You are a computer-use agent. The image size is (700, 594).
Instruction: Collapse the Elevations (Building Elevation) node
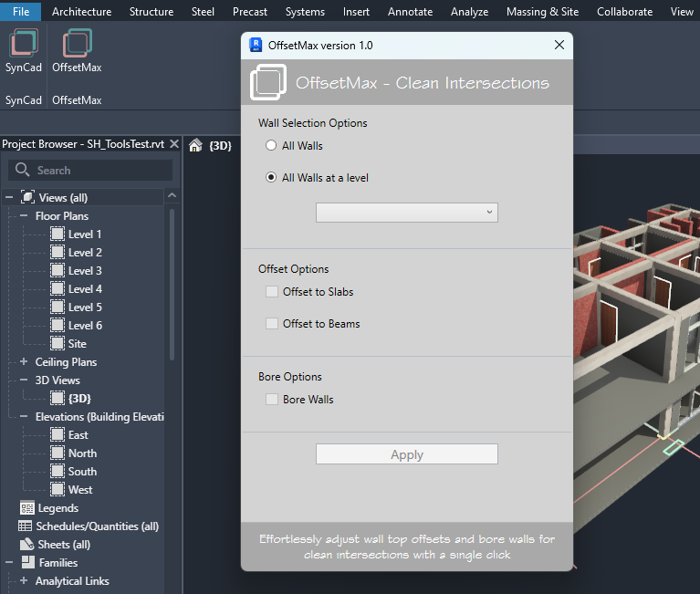tap(24, 416)
